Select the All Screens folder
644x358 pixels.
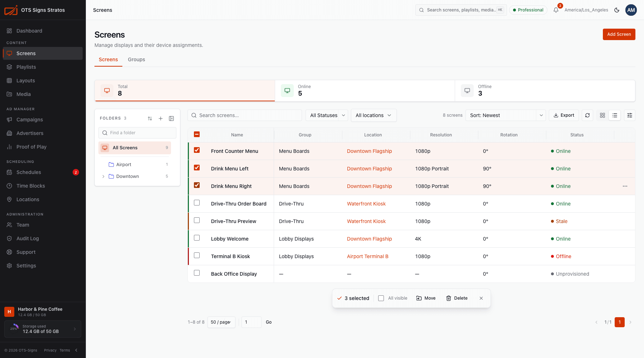[x=135, y=148]
